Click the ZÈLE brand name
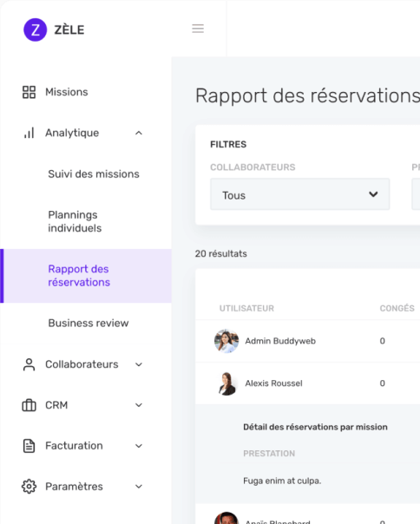 coord(69,29)
